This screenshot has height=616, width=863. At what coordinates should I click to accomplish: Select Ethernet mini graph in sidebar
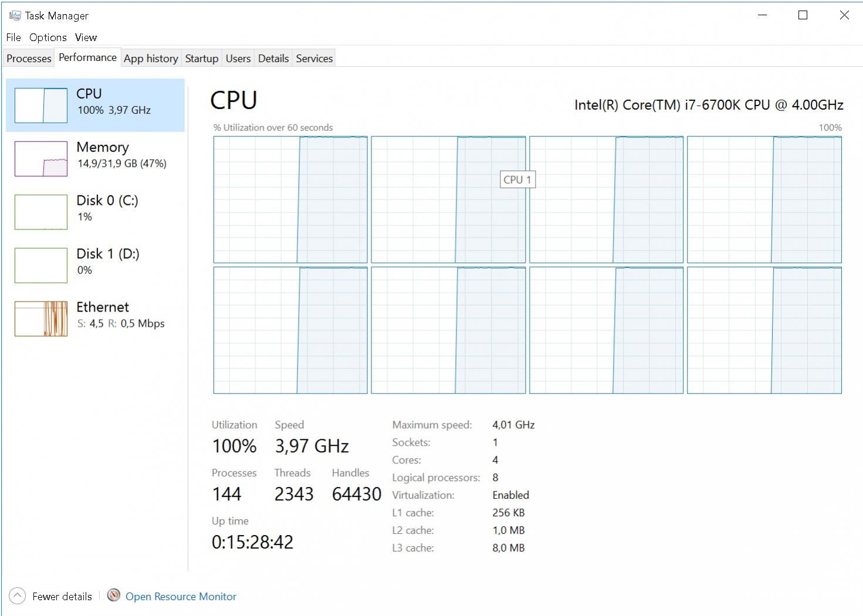point(41,319)
